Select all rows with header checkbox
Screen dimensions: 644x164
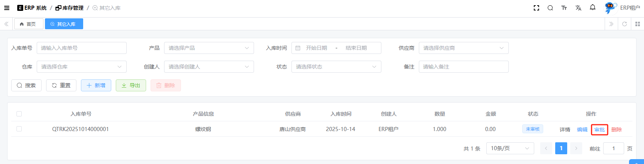tap(19, 114)
